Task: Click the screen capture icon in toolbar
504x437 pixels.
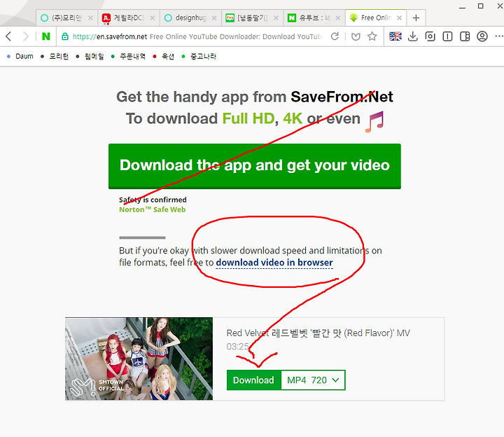Action: [x=430, y=36]
